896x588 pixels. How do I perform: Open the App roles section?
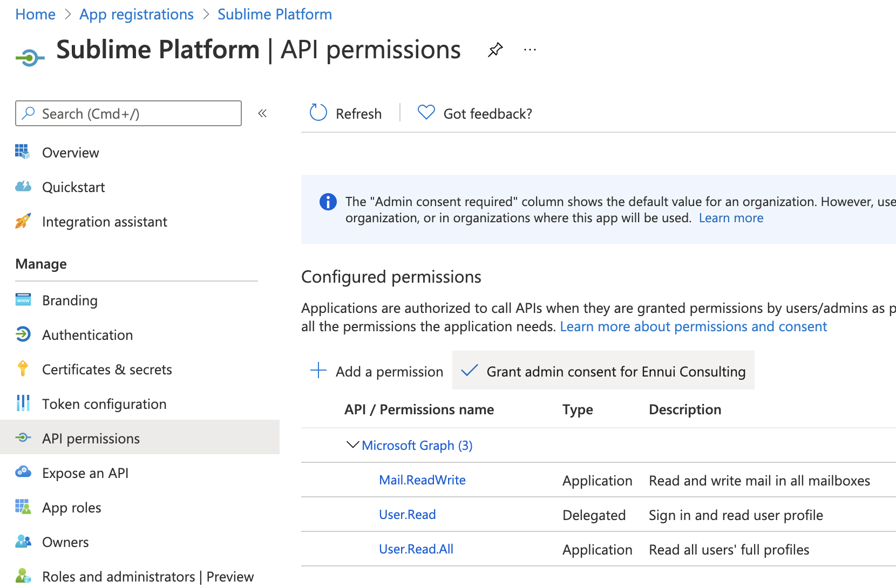coord(71,508)
